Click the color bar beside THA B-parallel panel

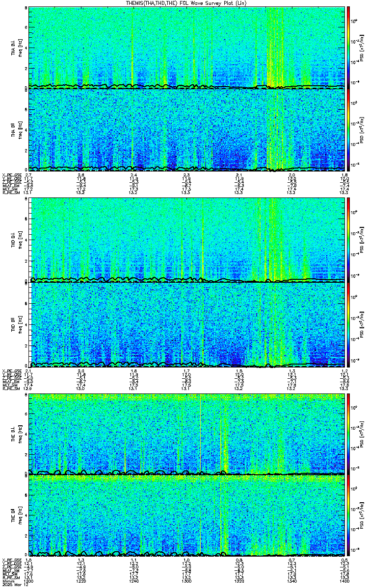pos(348,129)
